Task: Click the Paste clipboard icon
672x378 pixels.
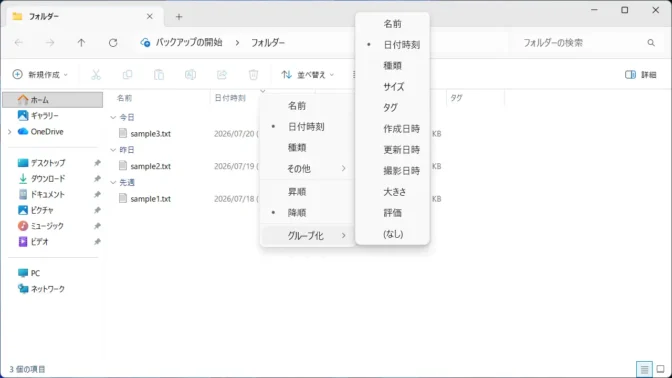Action: pos(159,75)
